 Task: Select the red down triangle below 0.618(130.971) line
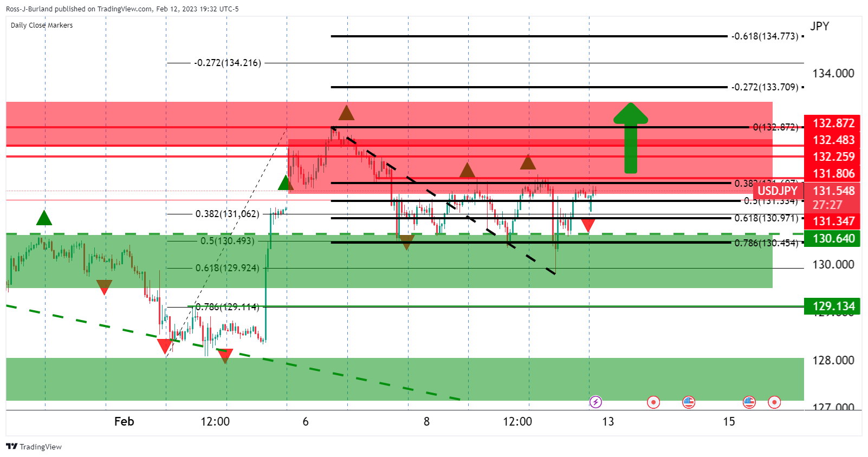click(588, 225)
